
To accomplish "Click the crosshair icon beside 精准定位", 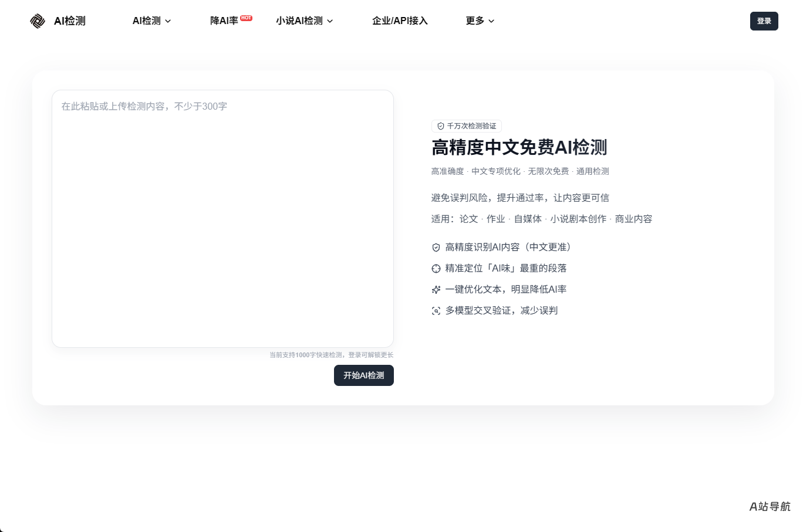I will coord(436,269).
